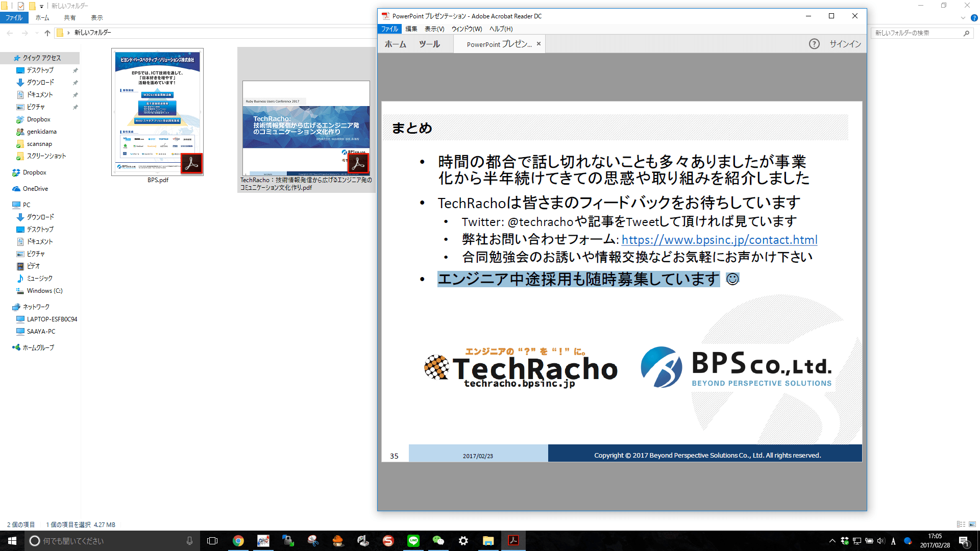
Task: Open Windows (C:) drive
Action: tap(44, 291)
